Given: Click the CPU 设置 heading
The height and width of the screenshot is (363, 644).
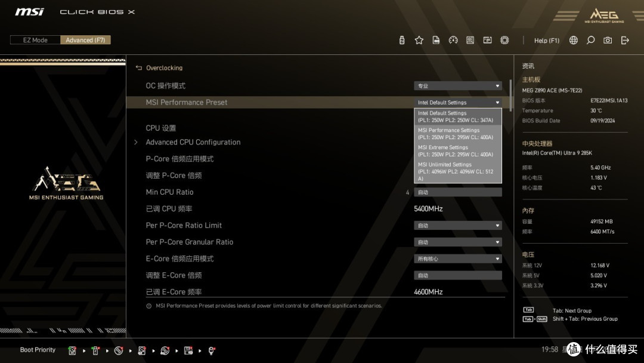Looking at the screenshot, I should click(160, 128).
